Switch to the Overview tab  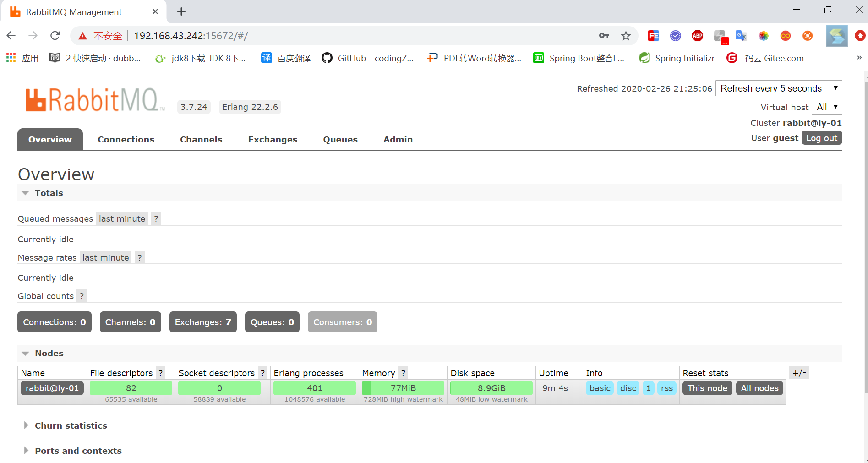tap(50, 139)
